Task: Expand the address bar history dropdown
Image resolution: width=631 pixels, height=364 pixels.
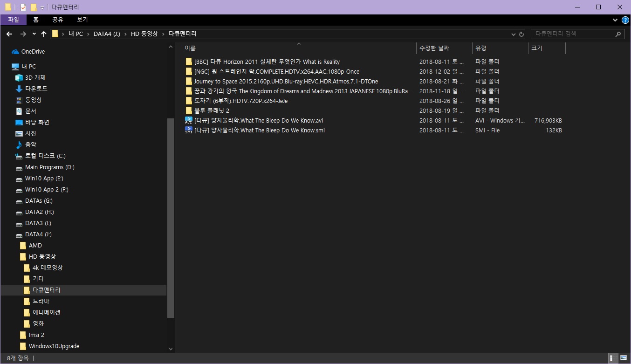Action: (x=513, y=34)
